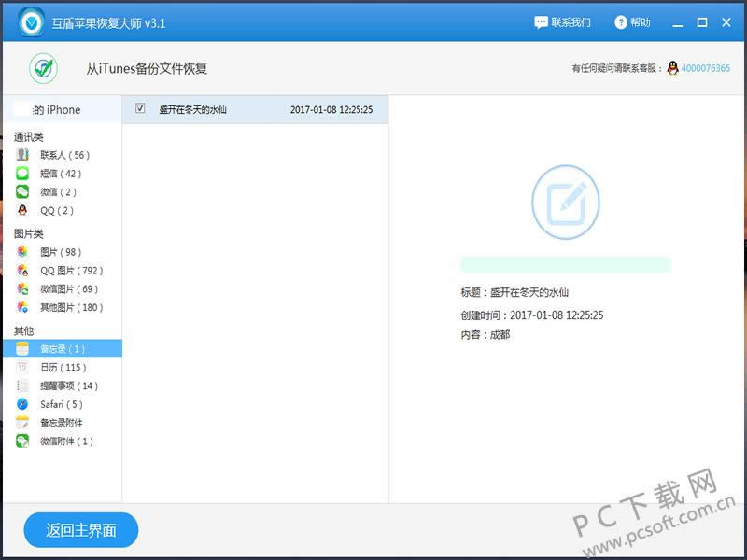The width and height of the screenshot is (747, 560).
Task: Show 微信图片 (69) items
Action: coord(69,289)
